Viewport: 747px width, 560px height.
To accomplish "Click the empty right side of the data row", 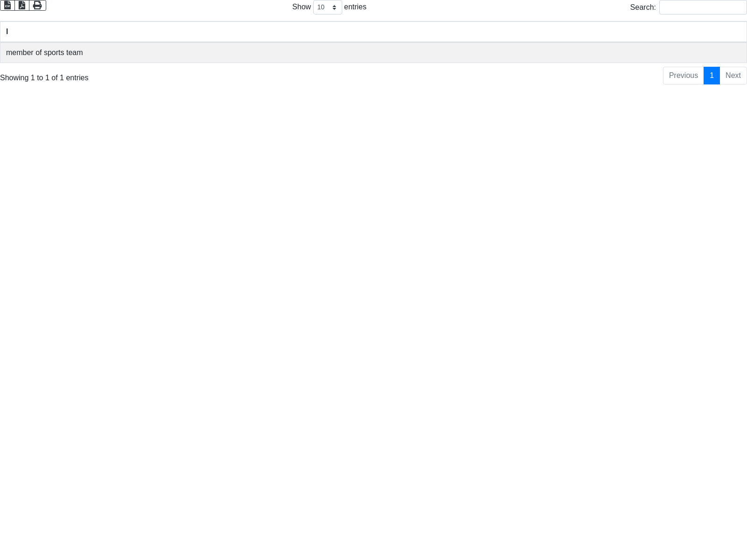I will (x=560, y=53).
